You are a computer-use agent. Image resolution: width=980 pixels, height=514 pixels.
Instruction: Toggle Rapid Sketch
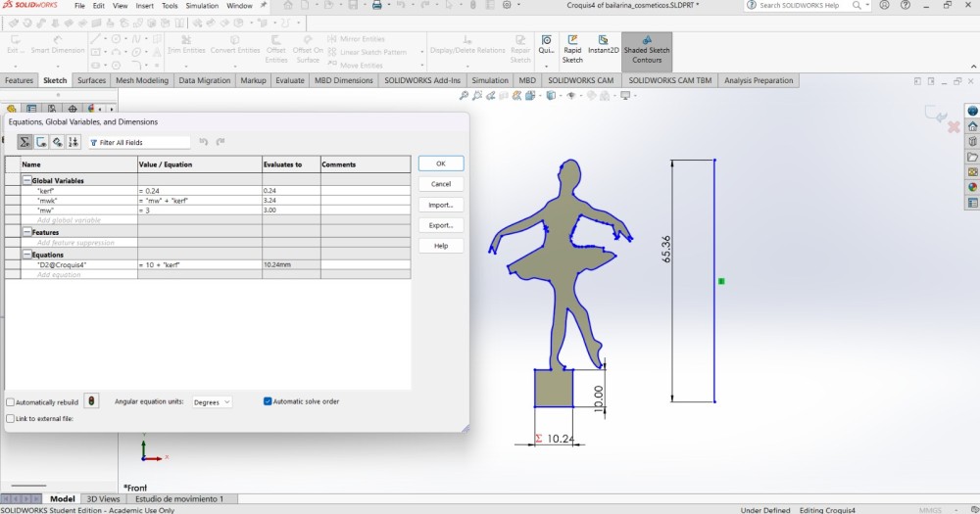pyautogui.click(x=572, y=49)
